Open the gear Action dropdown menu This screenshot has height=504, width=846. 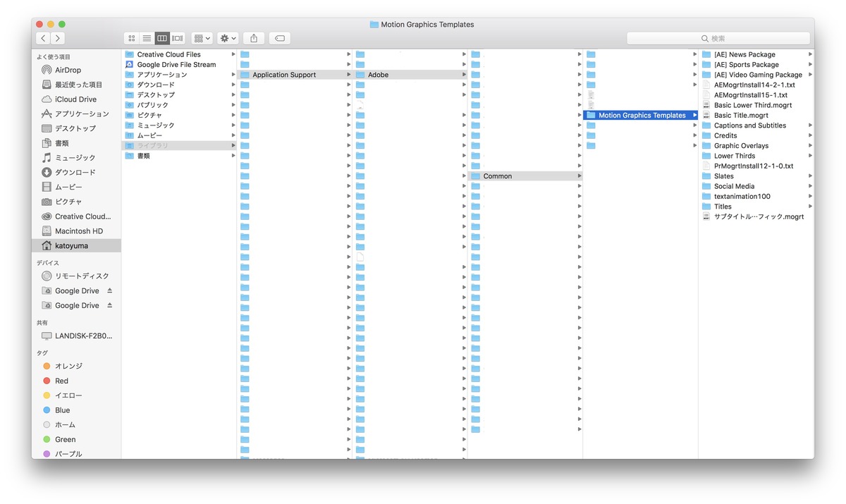coord(228,38)
